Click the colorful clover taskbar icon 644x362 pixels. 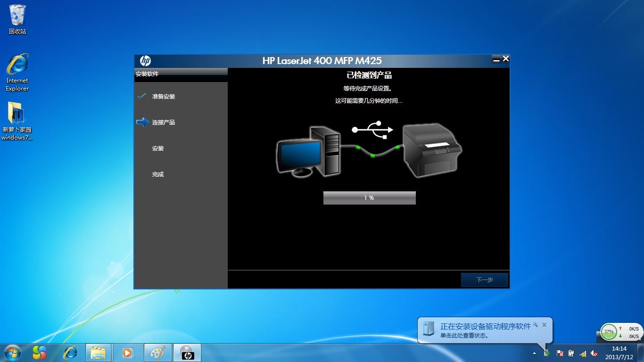(x=40, y=353)
